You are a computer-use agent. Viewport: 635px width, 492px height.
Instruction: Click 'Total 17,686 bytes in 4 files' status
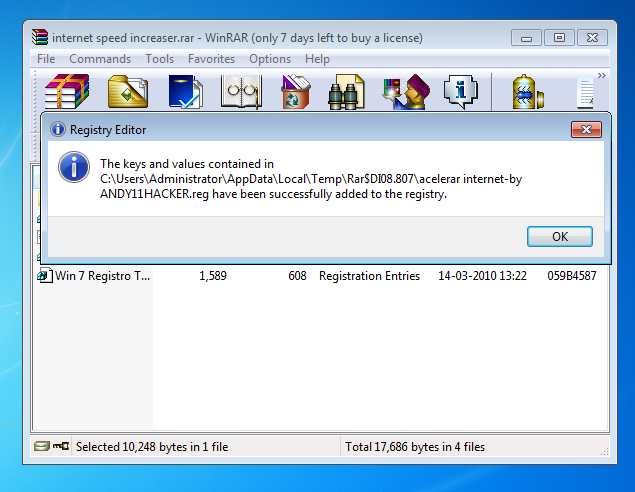coord(415,447)
